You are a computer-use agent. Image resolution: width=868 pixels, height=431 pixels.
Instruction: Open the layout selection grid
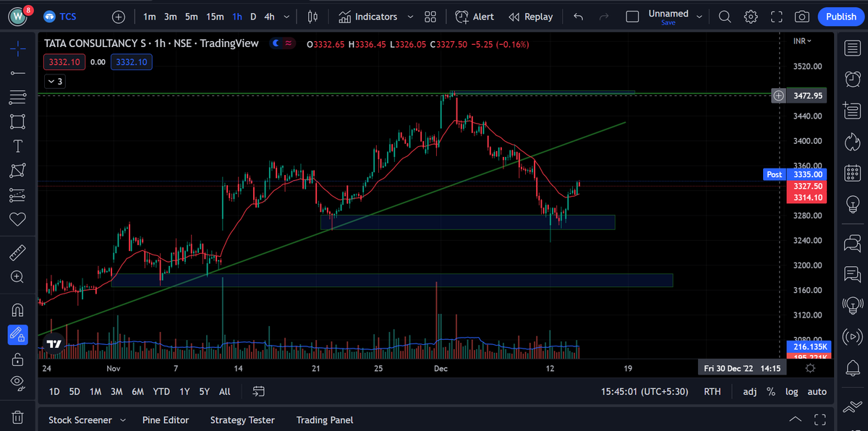[430, 17]
